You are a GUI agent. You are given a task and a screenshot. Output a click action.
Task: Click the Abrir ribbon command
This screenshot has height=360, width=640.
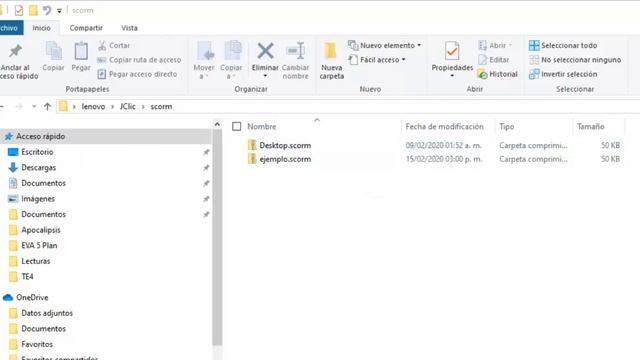[x=495, y=45]
